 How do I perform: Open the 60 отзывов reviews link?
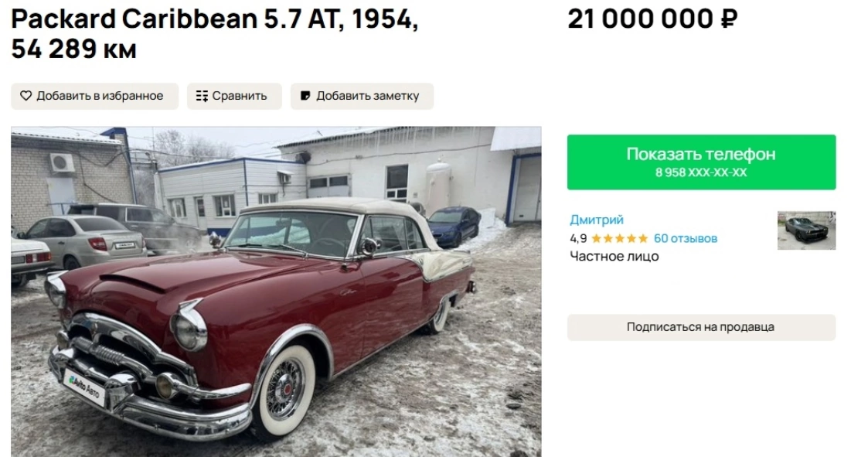(686, 238)
